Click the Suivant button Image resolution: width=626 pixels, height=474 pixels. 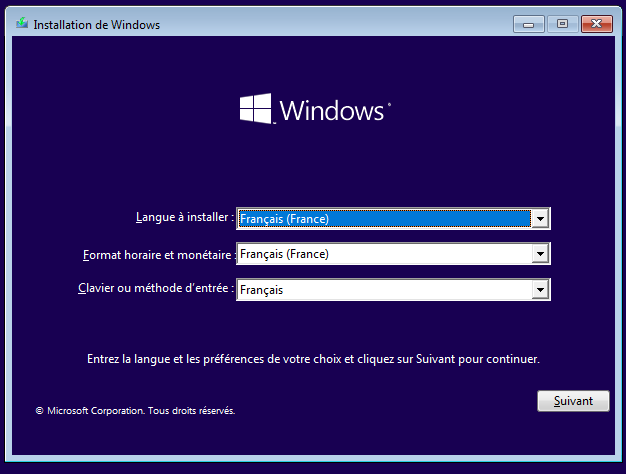(x=573, y=401)
